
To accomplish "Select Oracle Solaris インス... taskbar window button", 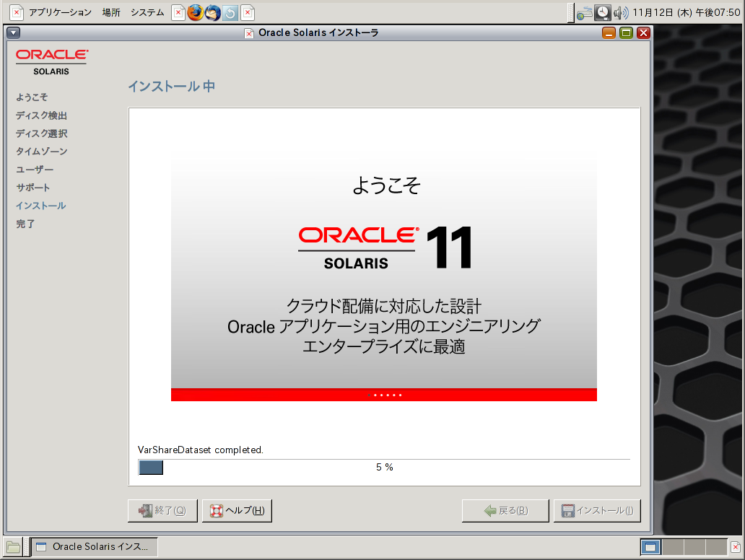I will (94, 547).
